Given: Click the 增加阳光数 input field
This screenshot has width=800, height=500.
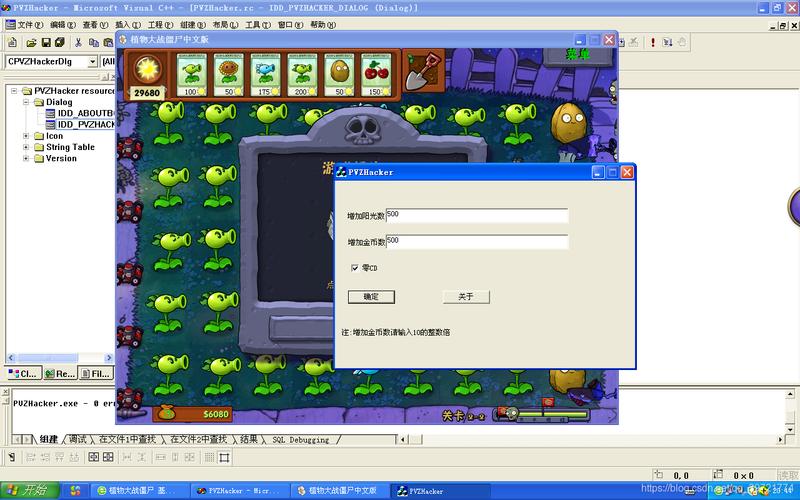Looking at the screenshot, I should tap(476, 215).
